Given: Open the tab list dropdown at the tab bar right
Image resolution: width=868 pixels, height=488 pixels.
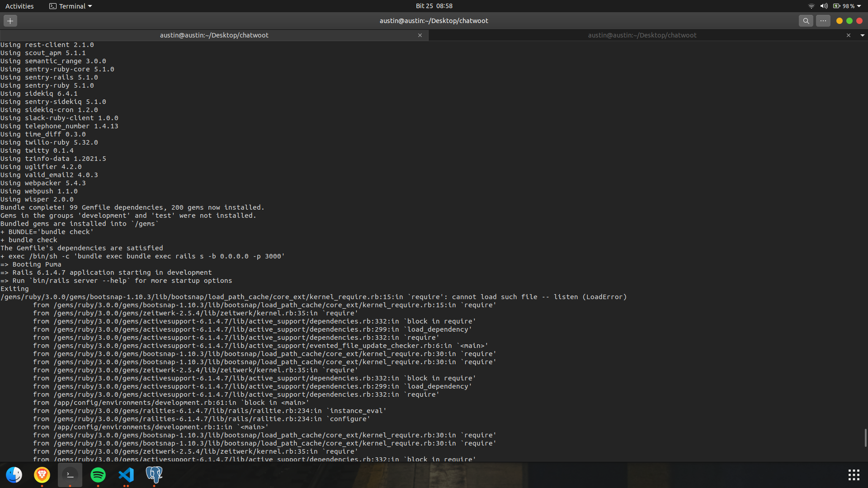Looking at the screenshot, I should coord(863,35).
